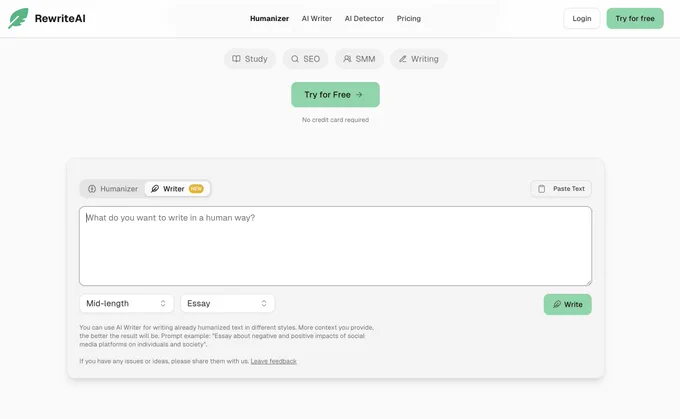Click feather icon inside Write button
The width and height of the screenshot is (680, 419).
point(557,304)
